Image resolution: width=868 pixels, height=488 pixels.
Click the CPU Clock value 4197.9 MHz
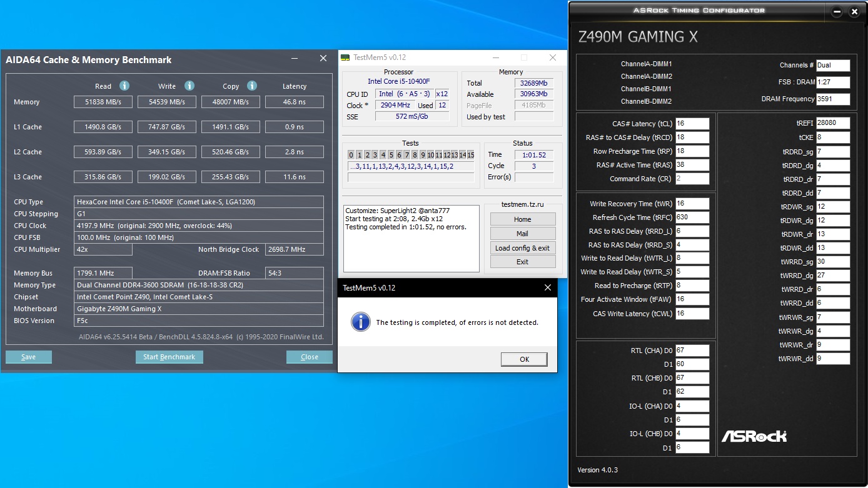[x=199, y=226]
